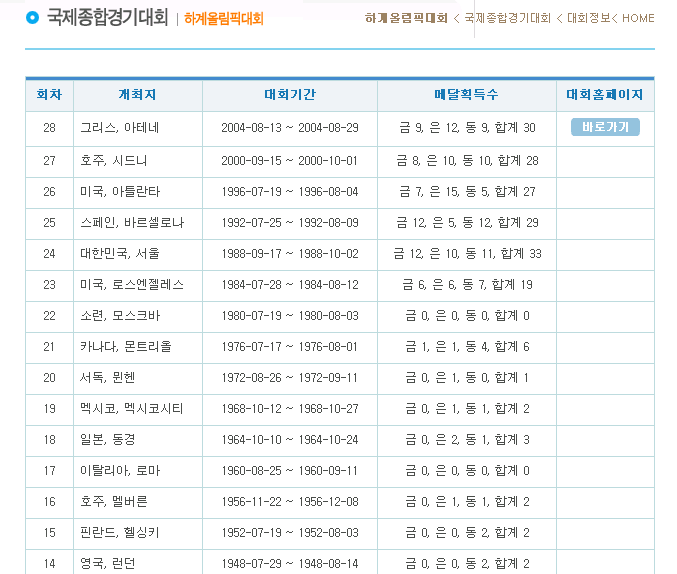Viewport: 677px width, 574px height.
Task: Click the date range 1988-09-17 ~ 1988-10-02
Action: (290, 254)
